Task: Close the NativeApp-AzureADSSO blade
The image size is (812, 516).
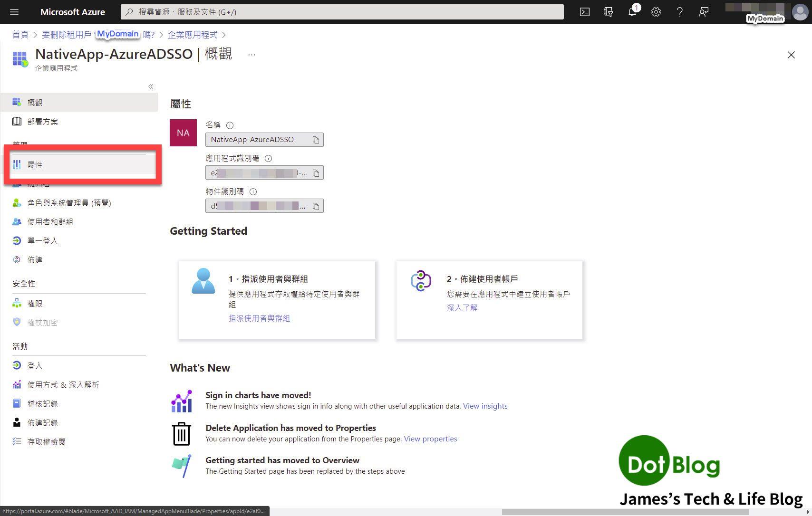Action: (791, 55)
